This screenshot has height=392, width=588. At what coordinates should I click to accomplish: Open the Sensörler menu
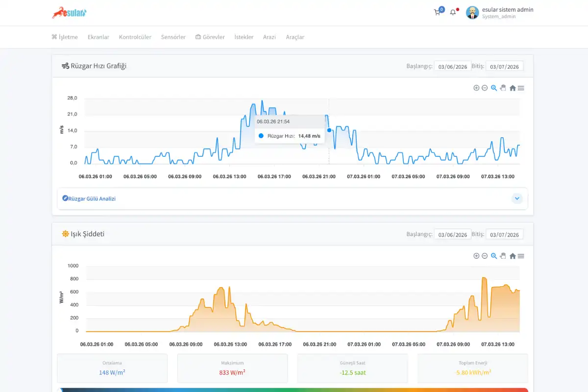[x=173, y=37]
